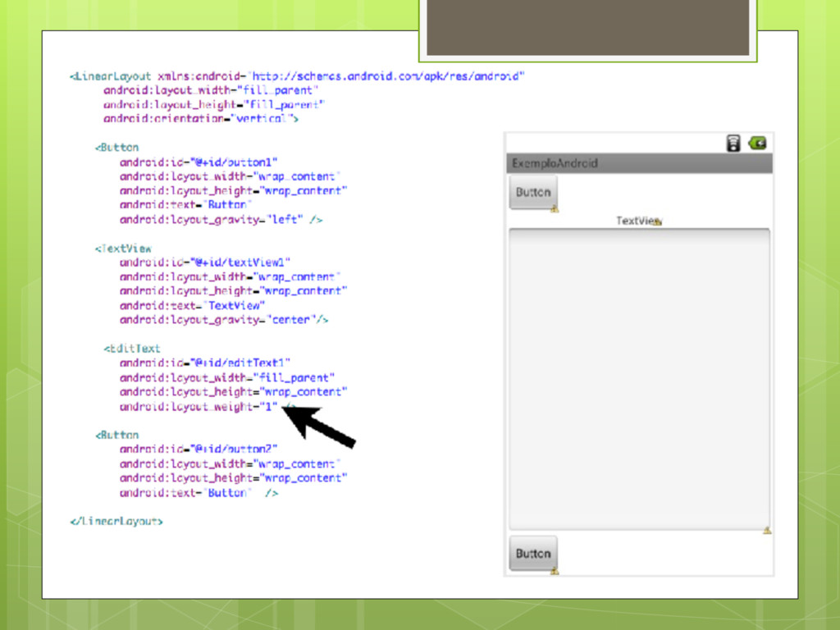Click android:text="Button" line under button2

199,493
